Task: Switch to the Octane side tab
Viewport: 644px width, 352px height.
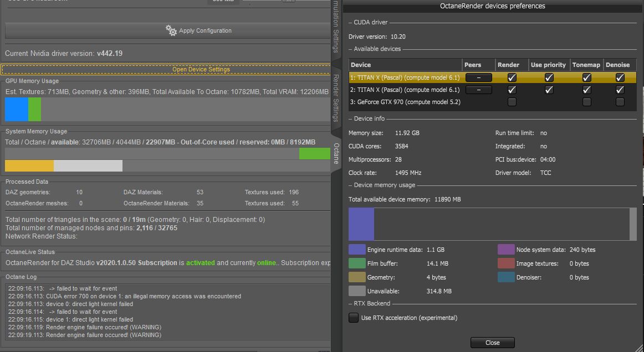Action: (336, 153)
